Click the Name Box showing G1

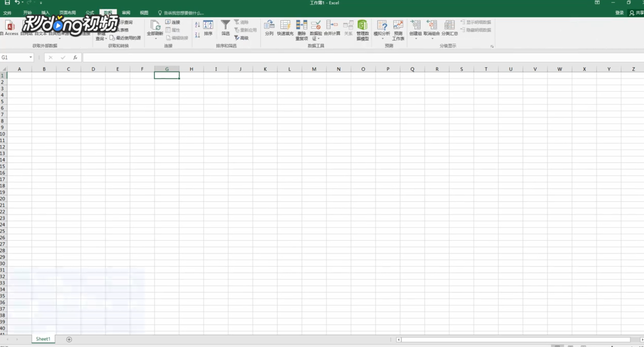[x=14, y=58]
